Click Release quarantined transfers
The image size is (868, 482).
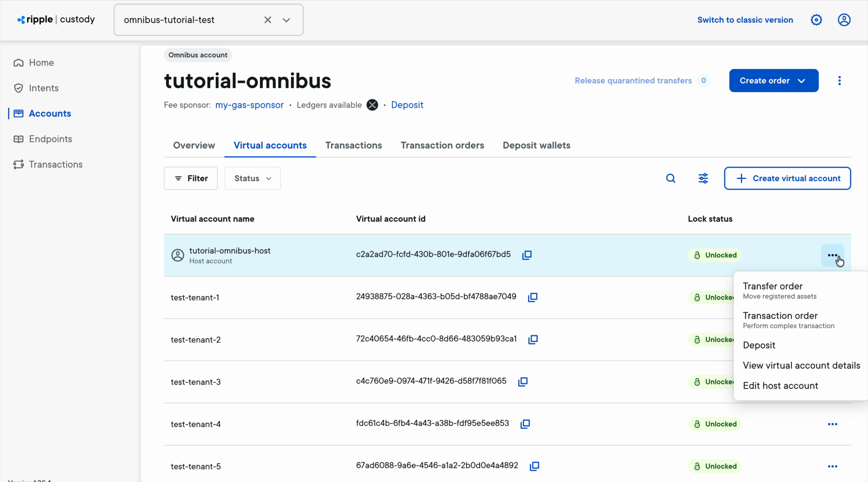[x=633, y=80]
